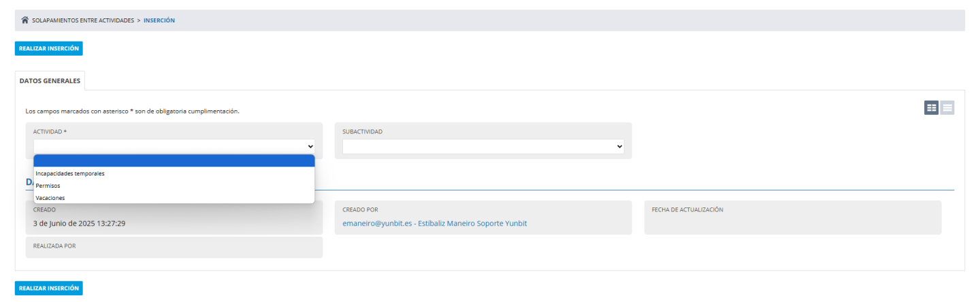980x302 pixels.
Task: Click the Inserción breadcrumb item
Action: 159,20
